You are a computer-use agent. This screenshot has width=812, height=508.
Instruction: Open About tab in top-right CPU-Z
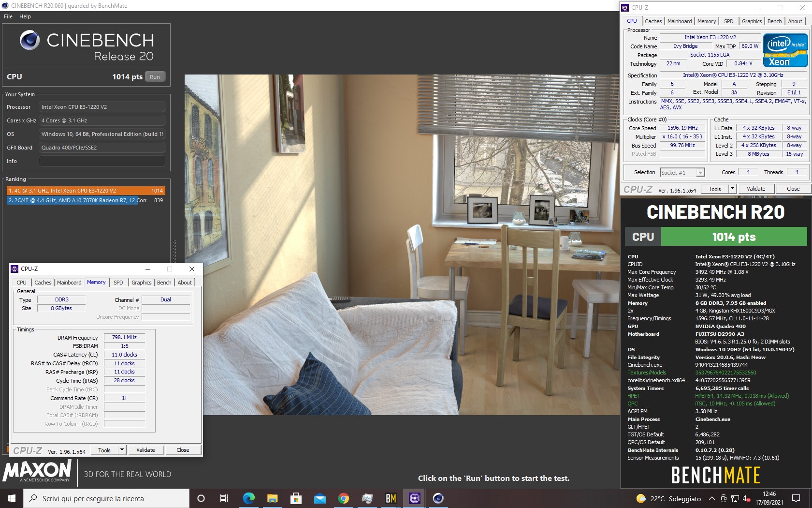(x=795, y=21)
